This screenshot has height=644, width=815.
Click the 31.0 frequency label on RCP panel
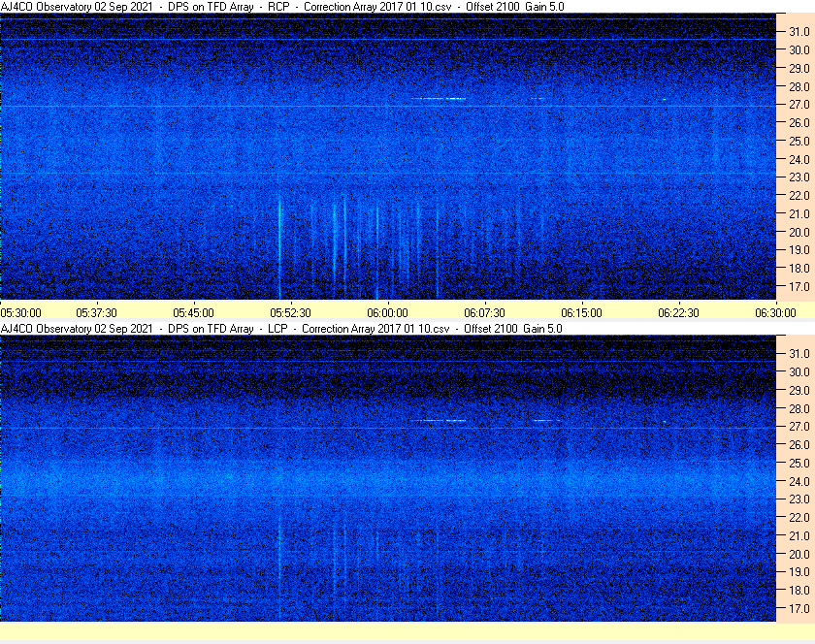799,32
